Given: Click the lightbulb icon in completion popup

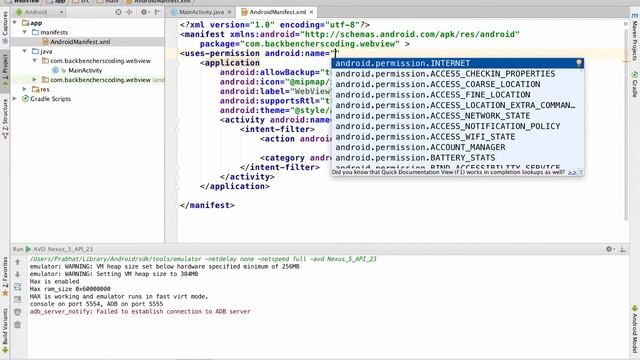Looking at the screenshot, I should [x=579, y=63].
